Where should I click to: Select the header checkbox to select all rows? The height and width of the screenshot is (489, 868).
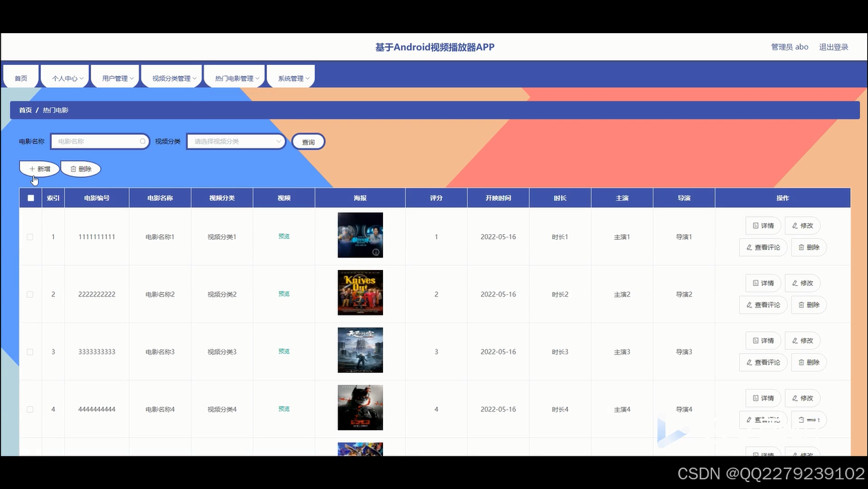pyautogui.click(x=30, y=198)
